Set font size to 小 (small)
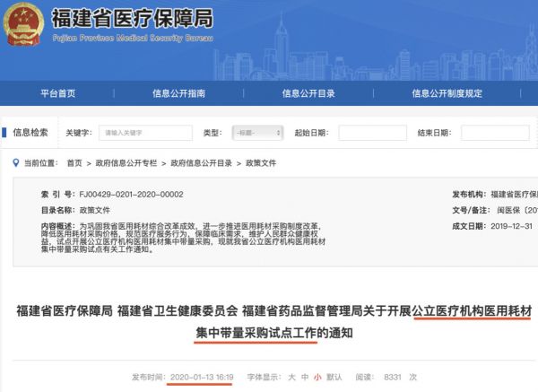The height and width of the screenshot is (392, 538). pos(317,378)
